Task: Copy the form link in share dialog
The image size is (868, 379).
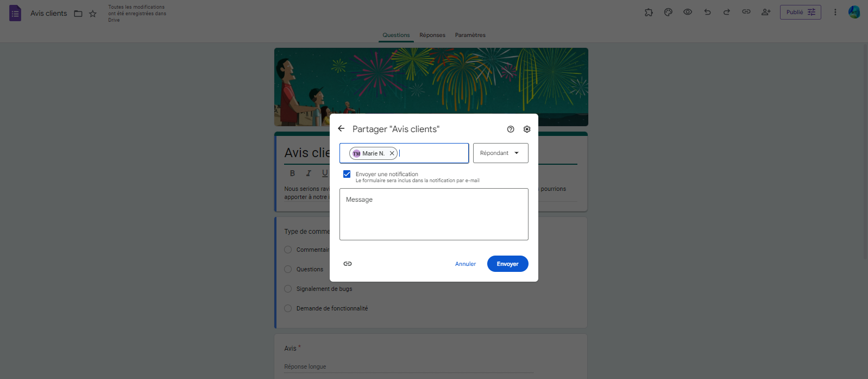Action: tap(348, 264)
